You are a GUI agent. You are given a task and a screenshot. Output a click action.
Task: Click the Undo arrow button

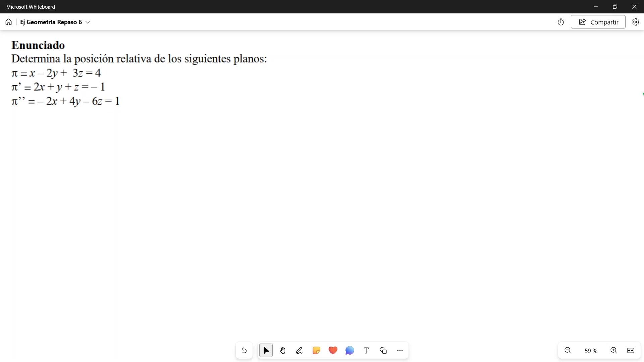[244, 350]
